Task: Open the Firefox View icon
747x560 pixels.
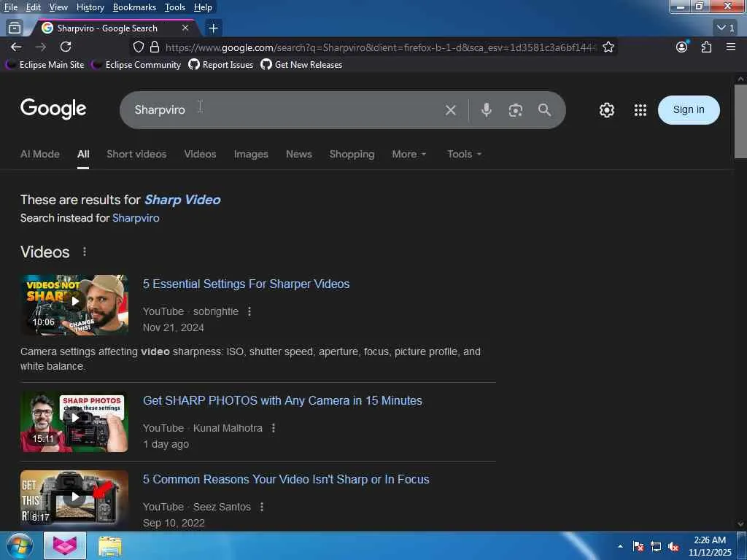Action: pyautogui.click(x=15, y=28)
